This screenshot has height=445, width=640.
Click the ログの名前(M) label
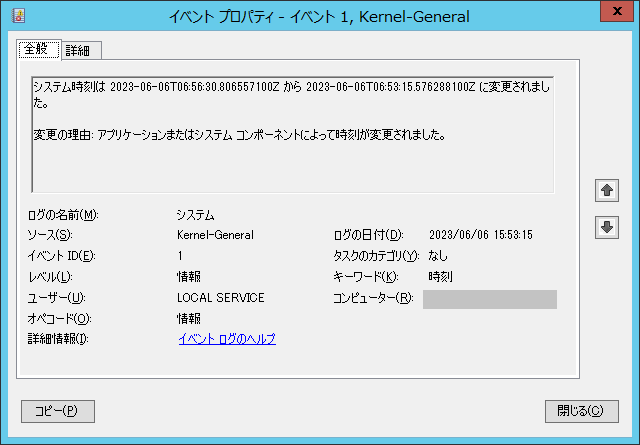pos(63,215)
